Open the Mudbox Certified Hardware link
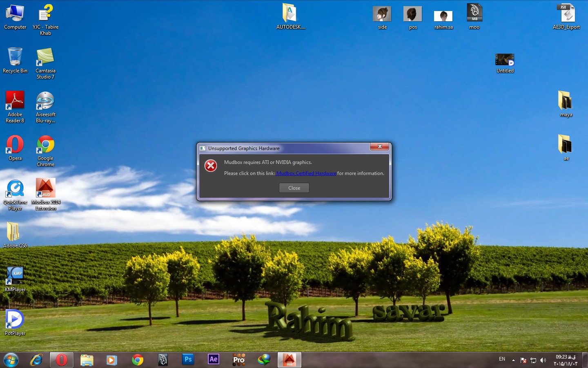Screen dimensions: 588x368 pyautogui.click(x=306, y=173)
